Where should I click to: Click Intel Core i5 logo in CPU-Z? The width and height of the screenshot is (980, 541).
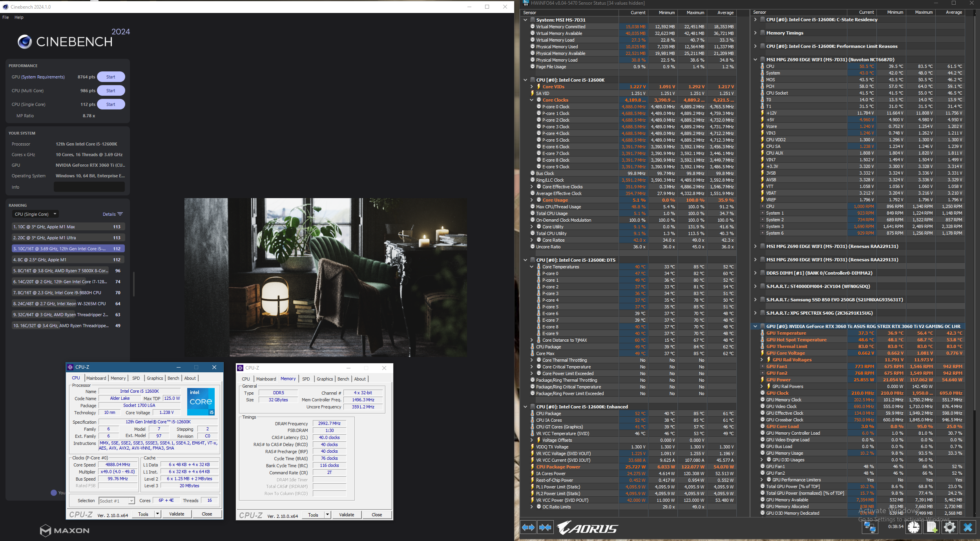tap(201, 401)
